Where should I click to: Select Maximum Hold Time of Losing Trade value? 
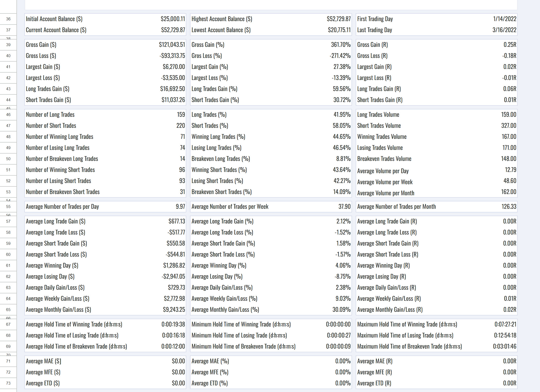505,335
